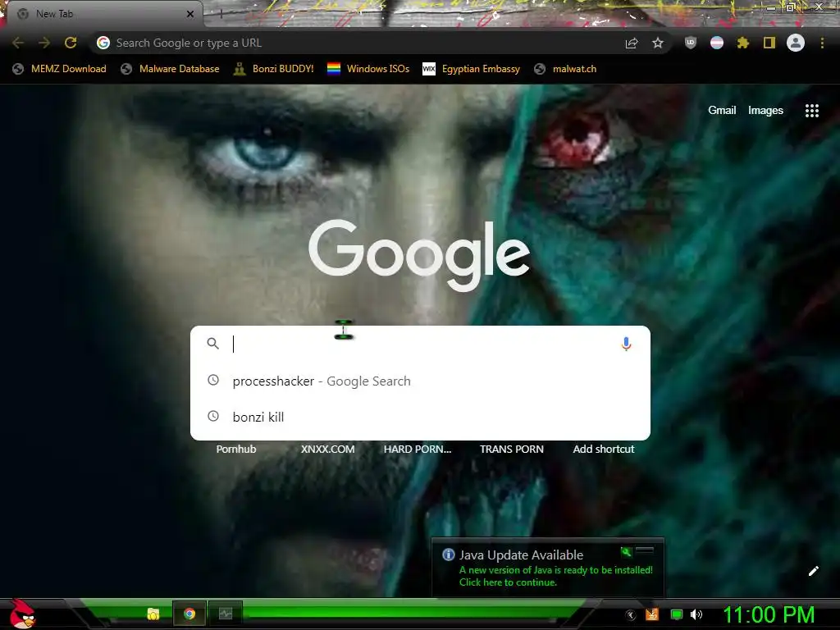The width and height of the screenshot is (840, 630).
Task: Click the Java Update Available notification
Action: point(547,568)
